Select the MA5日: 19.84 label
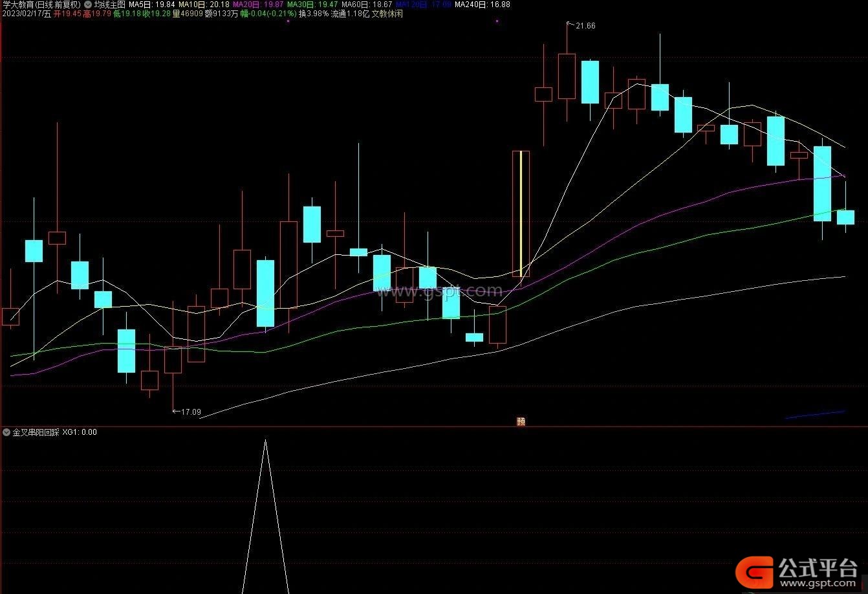 click(x=152, y=5)
